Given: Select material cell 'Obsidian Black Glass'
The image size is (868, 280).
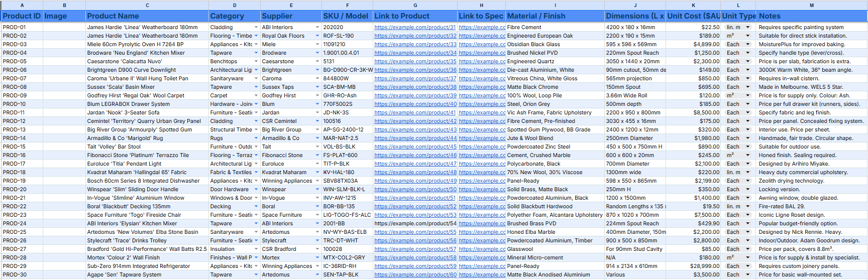Looking at the screenshot, I should 555,45.
